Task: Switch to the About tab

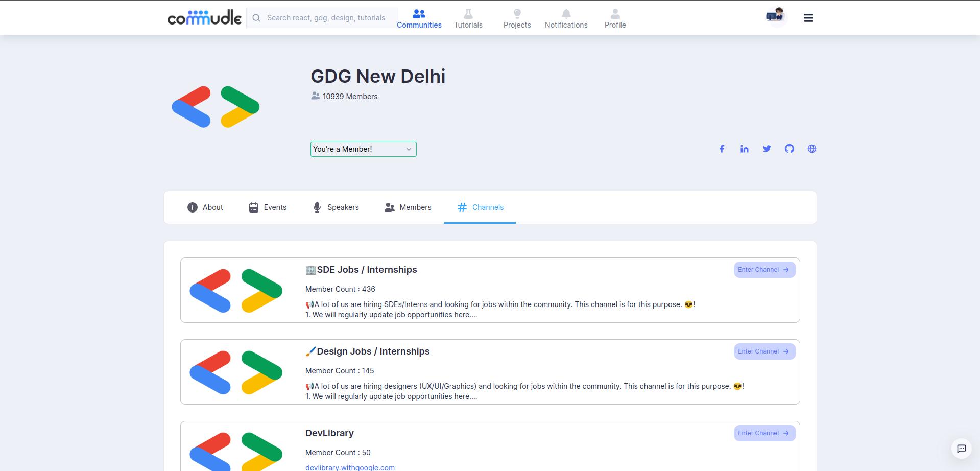Action: [205, 207]
